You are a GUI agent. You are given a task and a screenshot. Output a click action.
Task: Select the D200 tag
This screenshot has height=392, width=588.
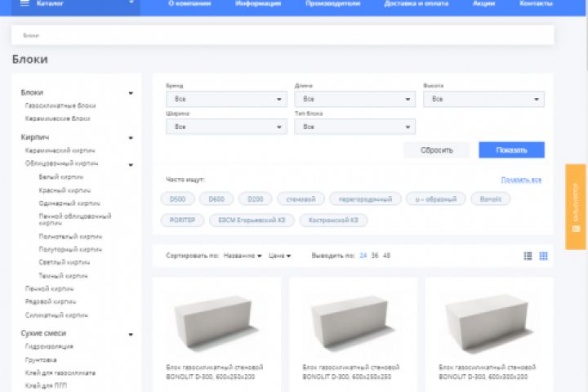coord(256,199)
